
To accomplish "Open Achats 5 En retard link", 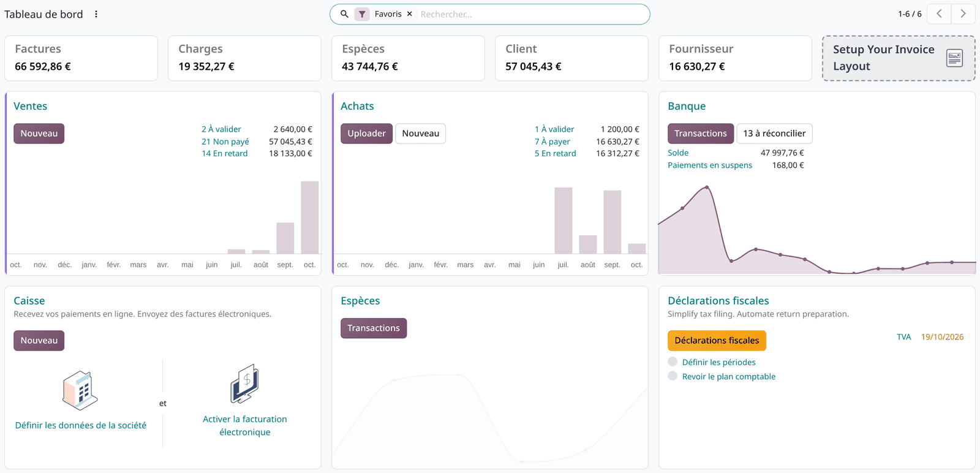I will (556, 154).
